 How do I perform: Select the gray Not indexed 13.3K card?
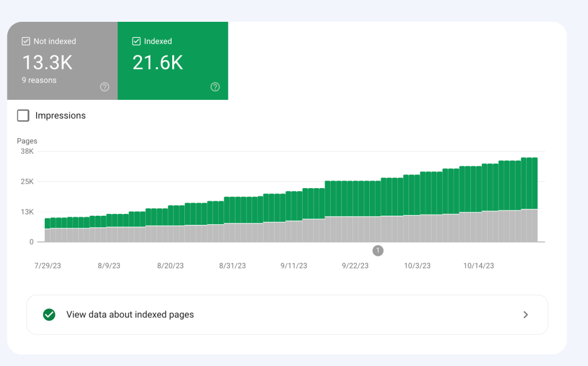pyautogui.click(x=62, y=61)
